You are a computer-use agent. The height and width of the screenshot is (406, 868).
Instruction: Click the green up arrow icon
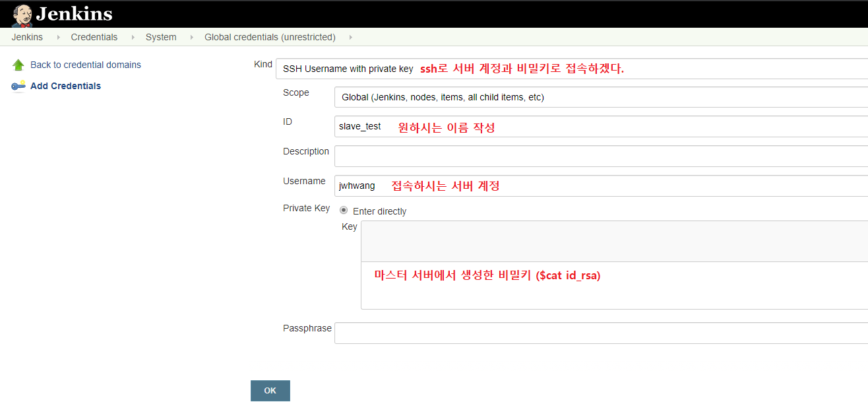18,65
